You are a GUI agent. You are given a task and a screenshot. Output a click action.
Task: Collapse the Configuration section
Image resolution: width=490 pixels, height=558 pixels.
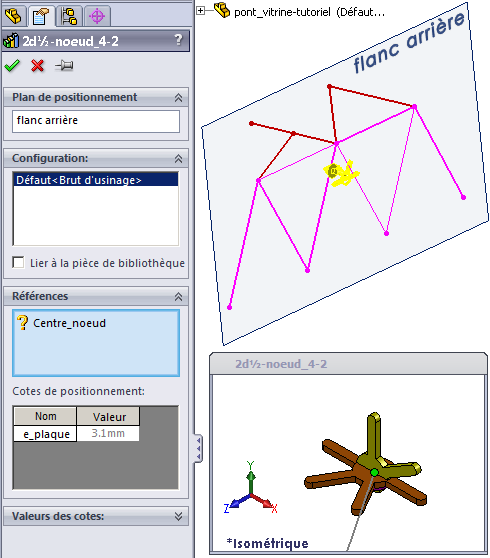click(x=178, y=159)
